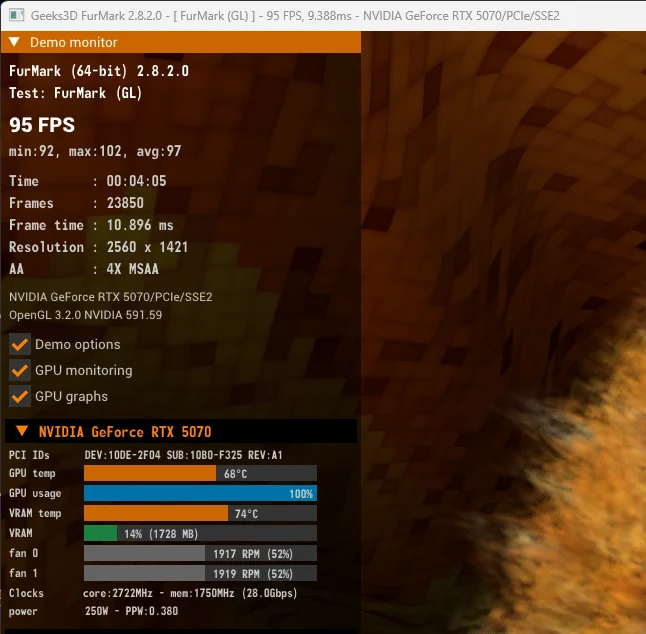Click the Time value 00:04:05
This screenshot has width=646, height=634.
click(136, 181)
